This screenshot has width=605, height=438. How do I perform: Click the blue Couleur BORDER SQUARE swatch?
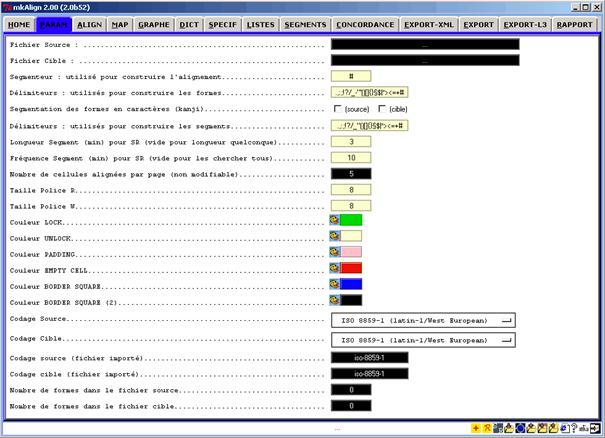[351, 284]
